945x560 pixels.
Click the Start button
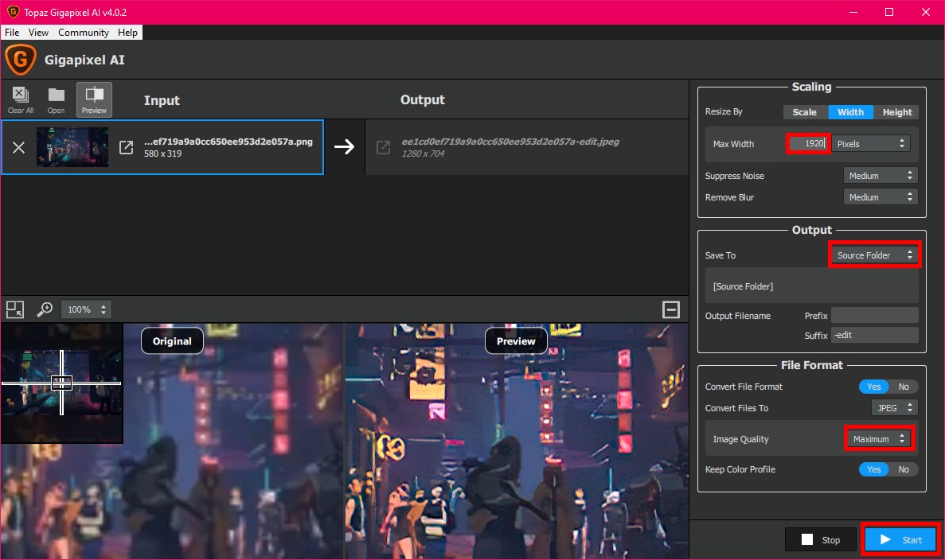[901, 539]
